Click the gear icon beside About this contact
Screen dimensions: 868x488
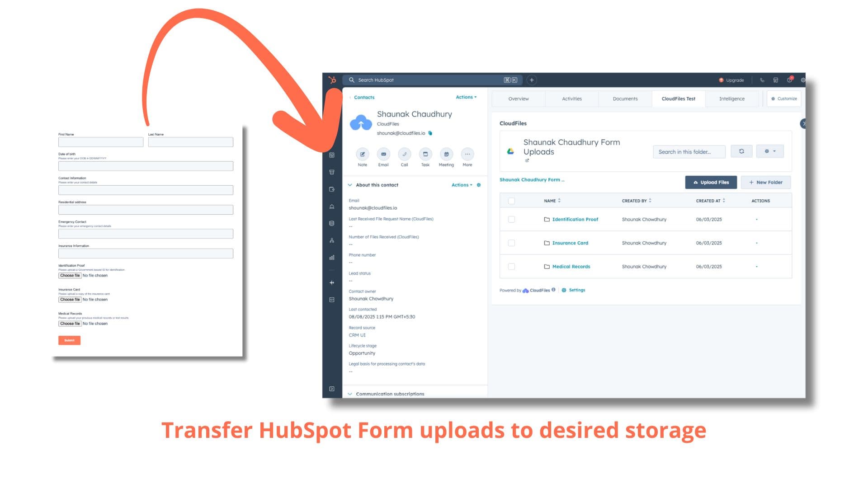click(x=479, y=185)
